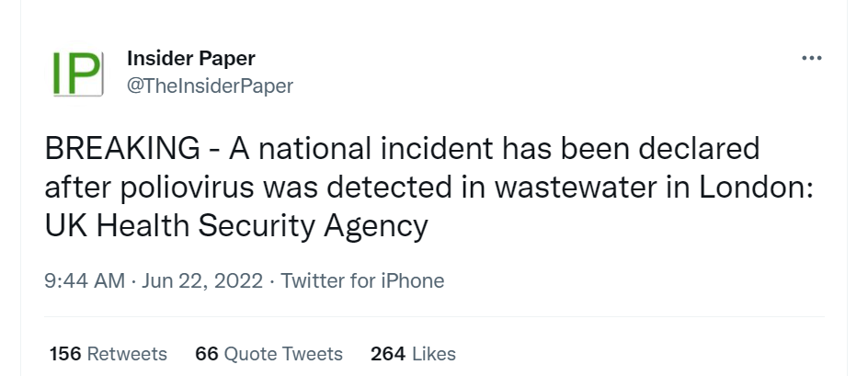Click the word wastewater in the tweet

pos(591,188)
